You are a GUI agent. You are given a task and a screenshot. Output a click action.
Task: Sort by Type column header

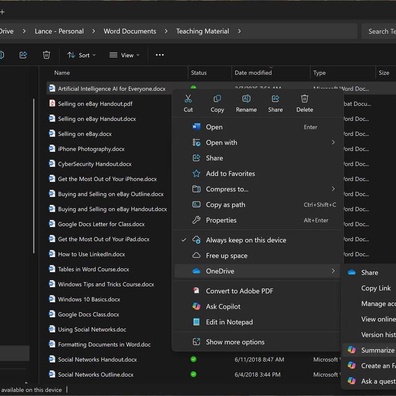[x=319, y=73]
